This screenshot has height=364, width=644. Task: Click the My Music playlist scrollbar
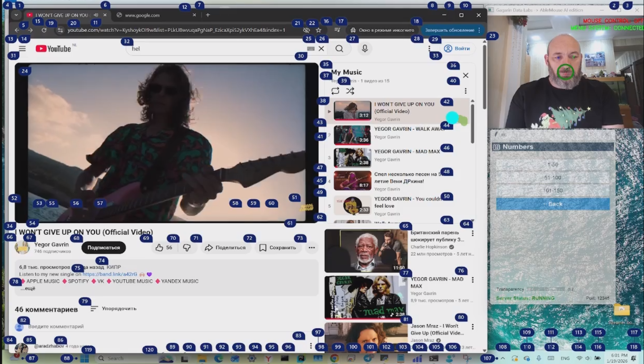pos(472,123)
